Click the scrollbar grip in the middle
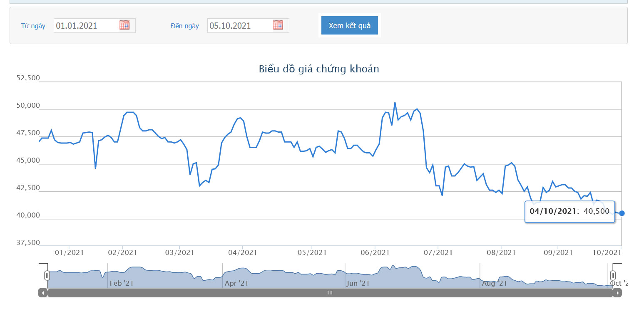The width and height of the screenshot is (644, 309). (x=330, y=293)
